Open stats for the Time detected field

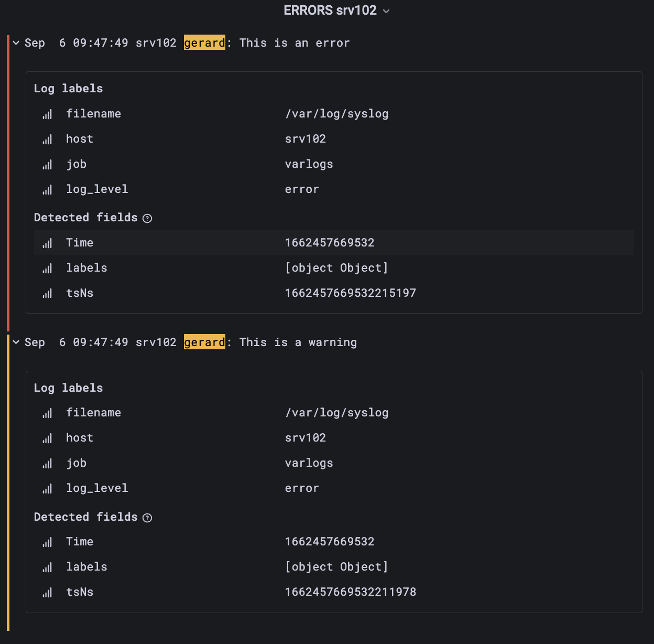[x=47, y=243]
